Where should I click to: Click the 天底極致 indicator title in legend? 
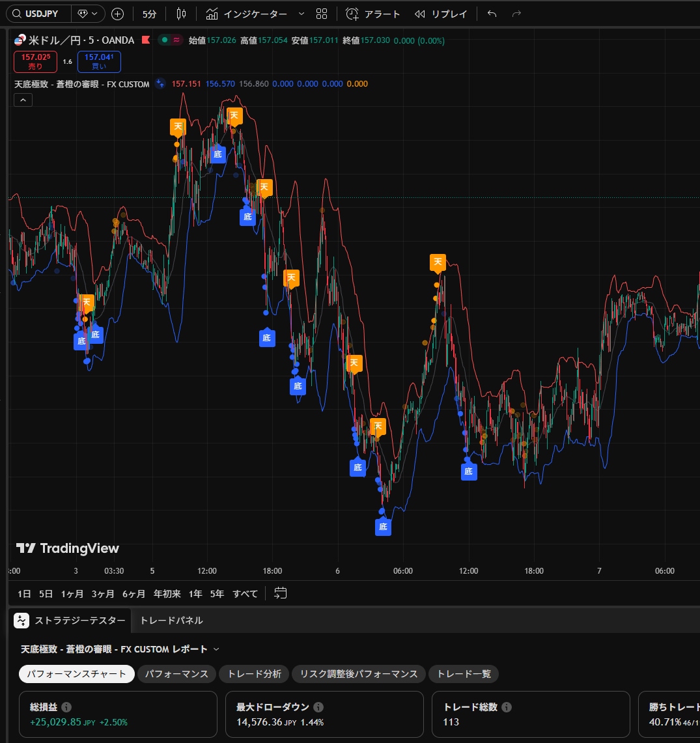[x=81, y=84]
